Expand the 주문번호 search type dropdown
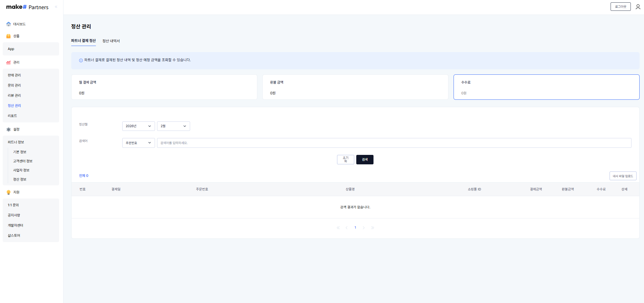This screenshot has width=644, height=303. click(138, 143)
